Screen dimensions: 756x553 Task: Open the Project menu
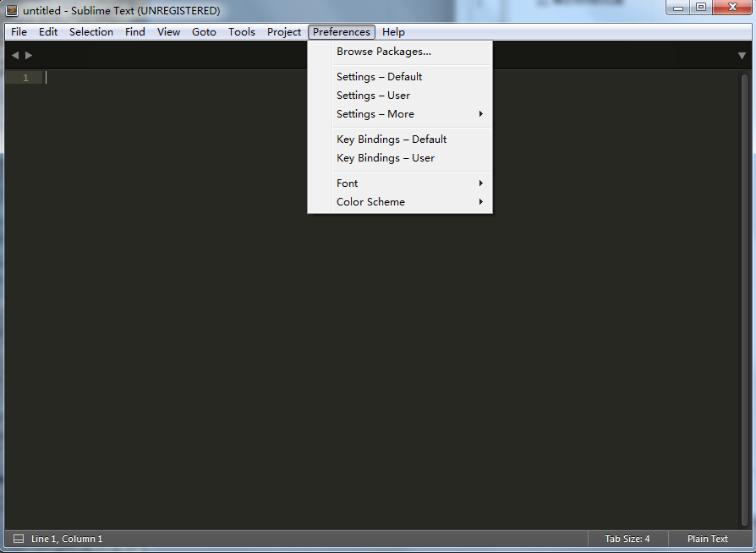click(x=284, y=32)
